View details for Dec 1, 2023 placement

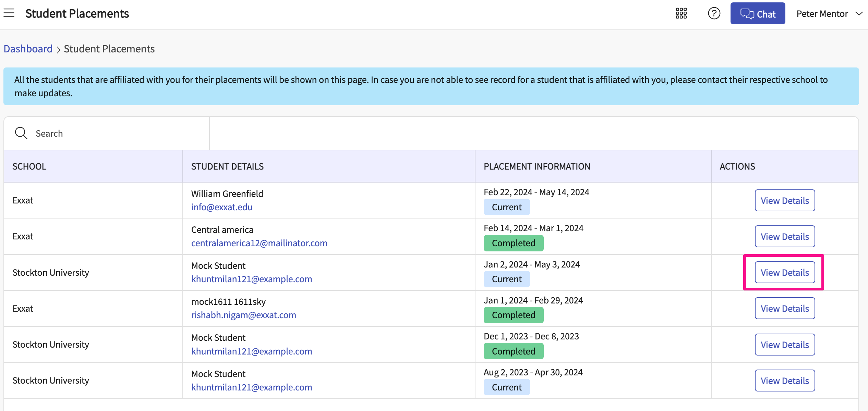pos(784,345)
